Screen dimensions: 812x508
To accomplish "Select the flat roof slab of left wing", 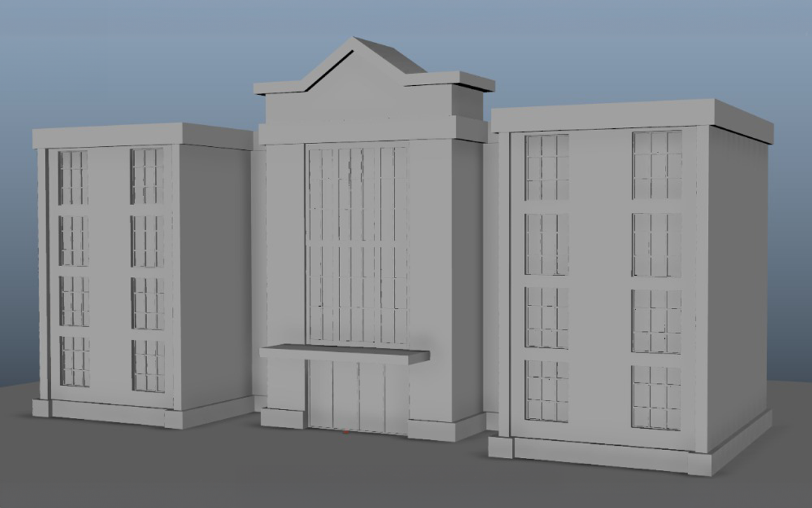I will tap(143, 135).
